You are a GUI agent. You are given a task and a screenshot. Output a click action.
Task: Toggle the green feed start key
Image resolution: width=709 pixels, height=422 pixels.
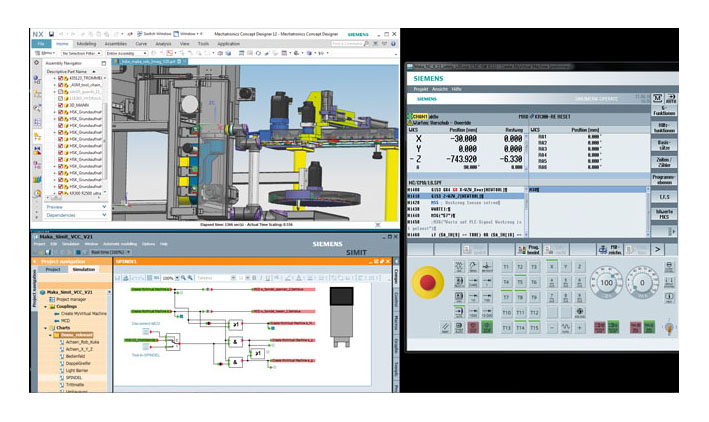[649, 327]
